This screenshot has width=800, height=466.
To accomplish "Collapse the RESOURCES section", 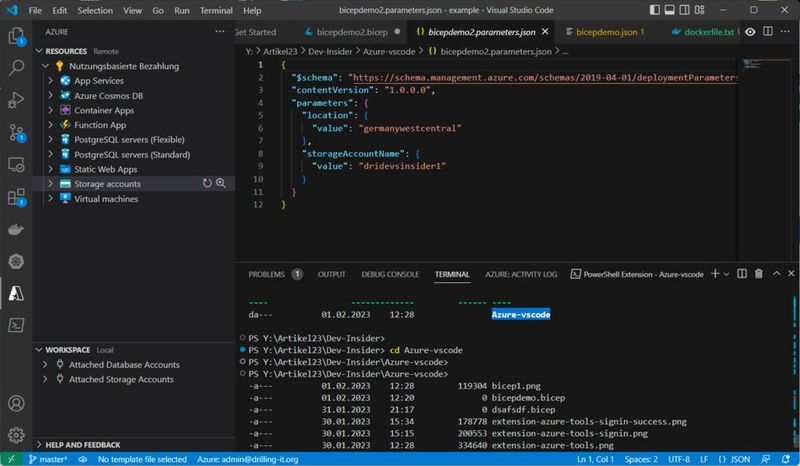I will 39,51.
